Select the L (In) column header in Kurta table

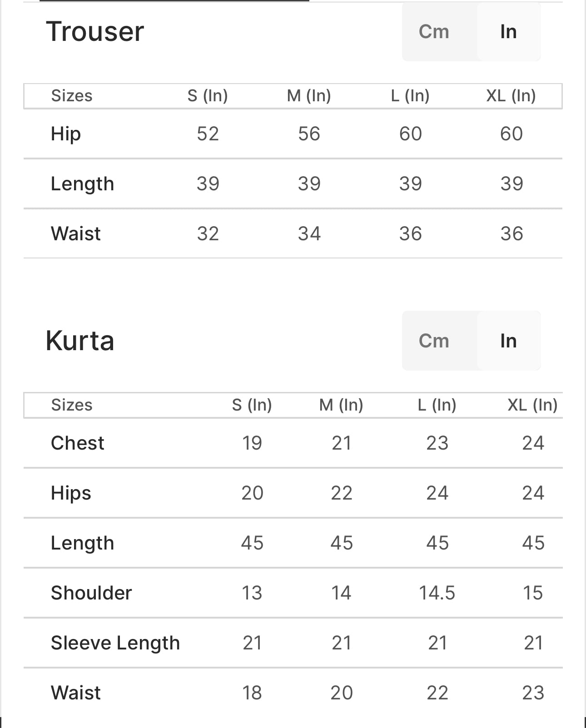[x=437, y=405]
